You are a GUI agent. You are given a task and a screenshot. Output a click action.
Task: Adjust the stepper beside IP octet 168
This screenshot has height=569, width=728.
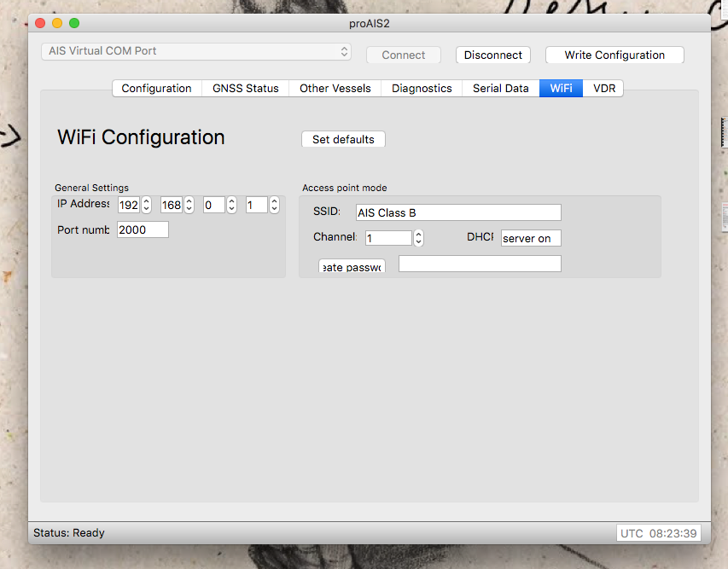click(x=189, y=205)
